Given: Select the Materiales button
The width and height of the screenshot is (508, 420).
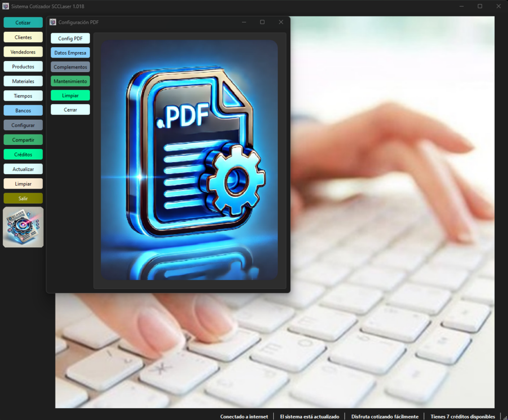Looking at the screenshot, I should tap(23, 81).
